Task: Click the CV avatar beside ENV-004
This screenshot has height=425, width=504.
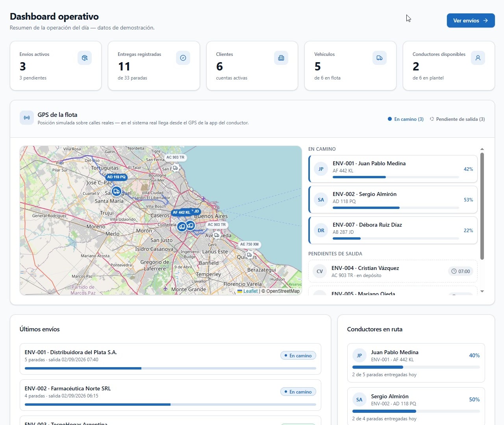Action: point(320,272)
